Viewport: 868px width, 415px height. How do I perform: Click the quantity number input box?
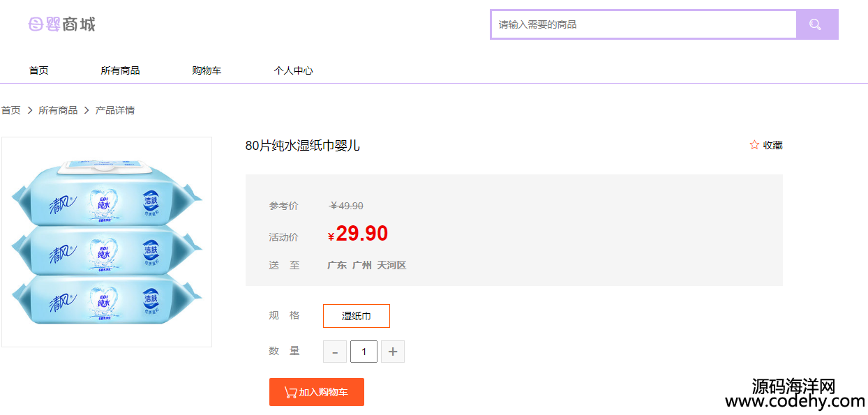click(364, 352)
